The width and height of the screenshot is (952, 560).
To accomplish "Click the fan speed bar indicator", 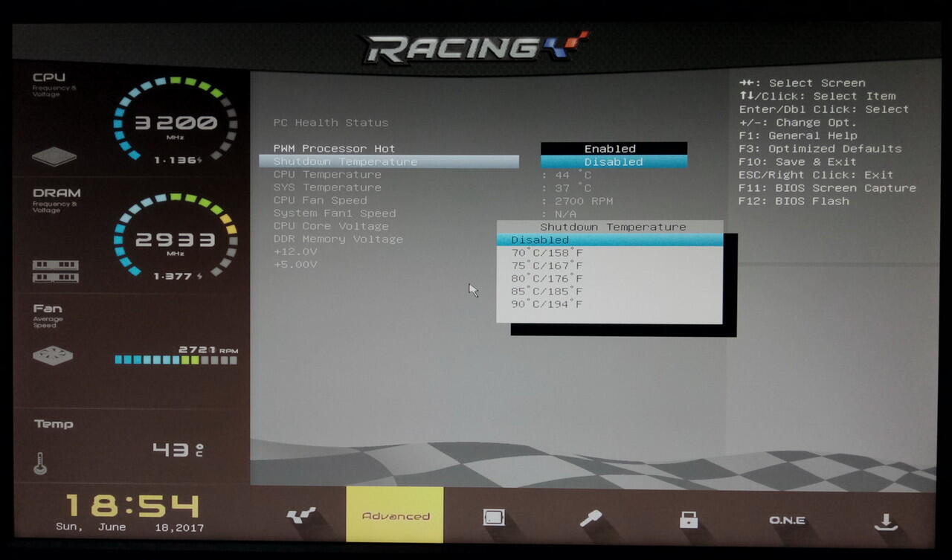I will coord(176,360).
